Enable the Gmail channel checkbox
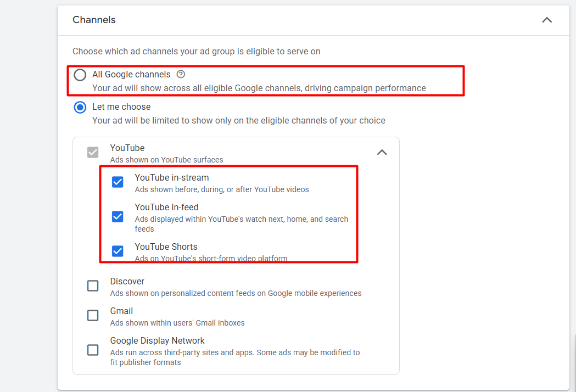Viewport: 576px width, 392px height. tap(93, 316)
